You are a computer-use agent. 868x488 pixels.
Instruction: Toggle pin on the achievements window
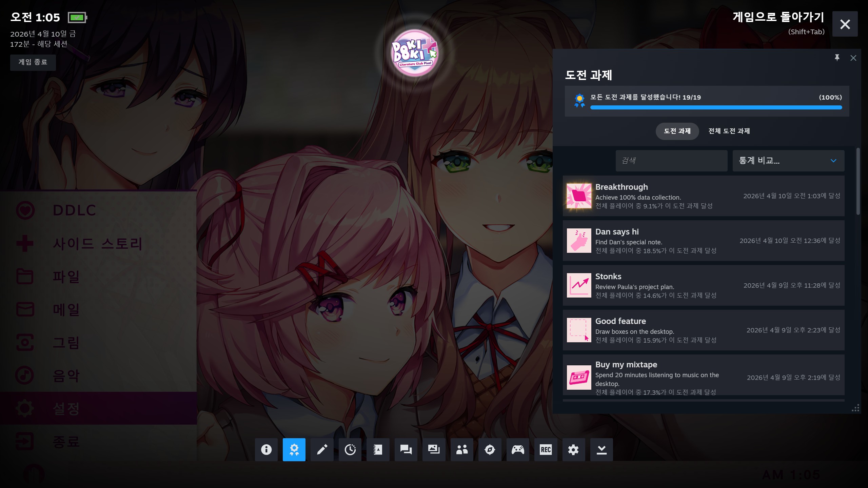(x=837, y=58)
